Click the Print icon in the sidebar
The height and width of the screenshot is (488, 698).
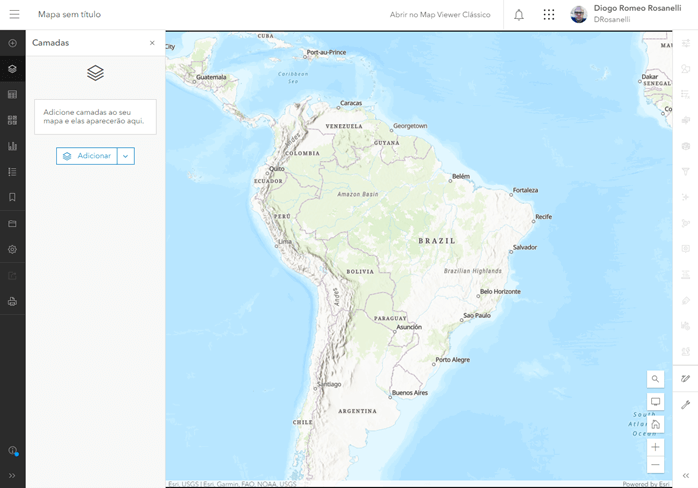[x=13, y=301]
